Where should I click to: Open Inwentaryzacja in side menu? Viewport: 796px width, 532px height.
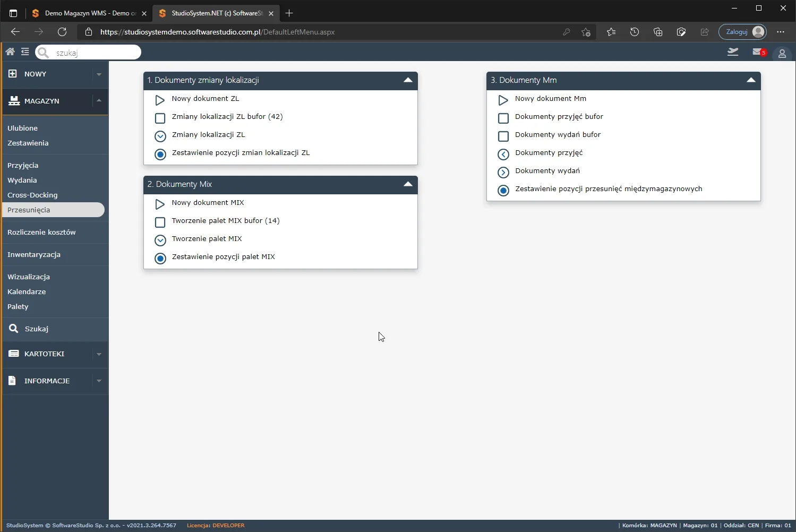34,254
